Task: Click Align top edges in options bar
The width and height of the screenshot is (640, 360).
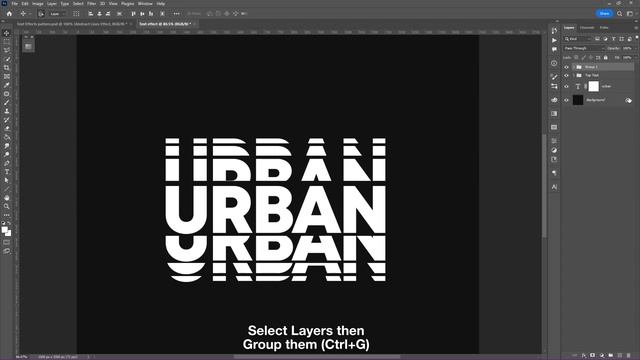Action: 133,13
